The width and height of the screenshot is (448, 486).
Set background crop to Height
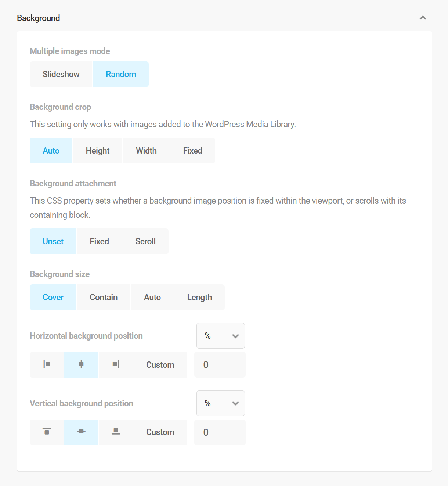pyautogui.click(x=98, y=151)
